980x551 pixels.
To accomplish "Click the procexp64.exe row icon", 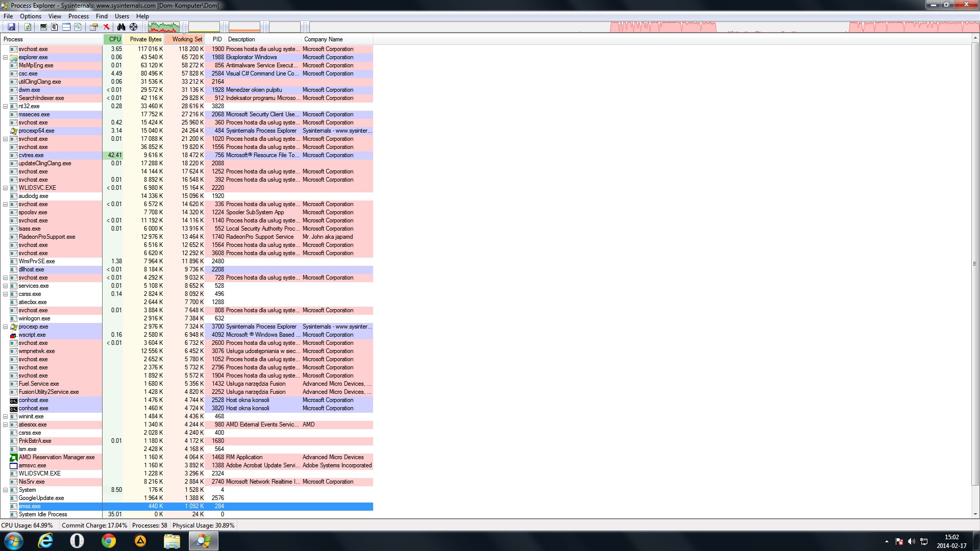I will click(14, 131).
